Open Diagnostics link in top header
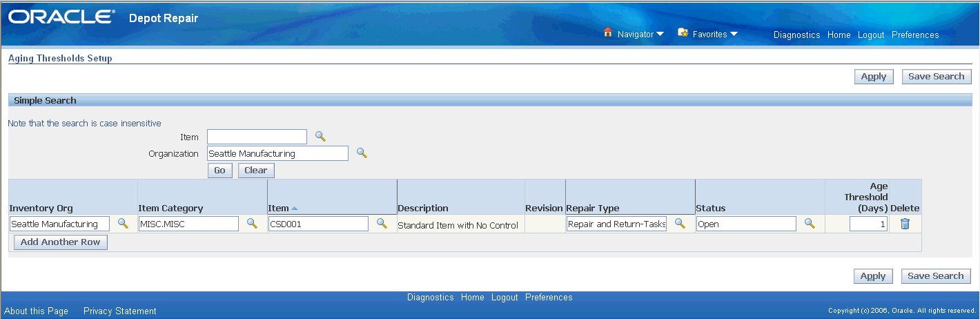The height and width of the screenshot is (319, 980). point(796,35)
